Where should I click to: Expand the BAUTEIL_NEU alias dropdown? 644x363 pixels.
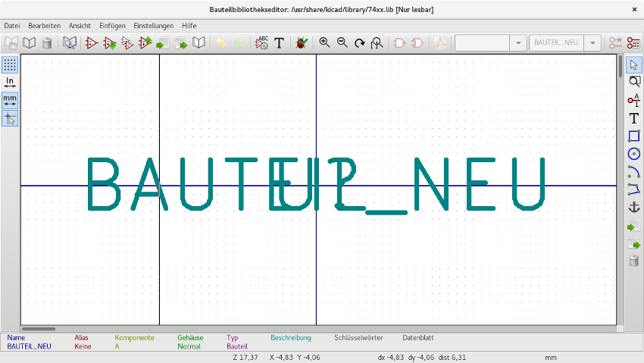point(592,42)
